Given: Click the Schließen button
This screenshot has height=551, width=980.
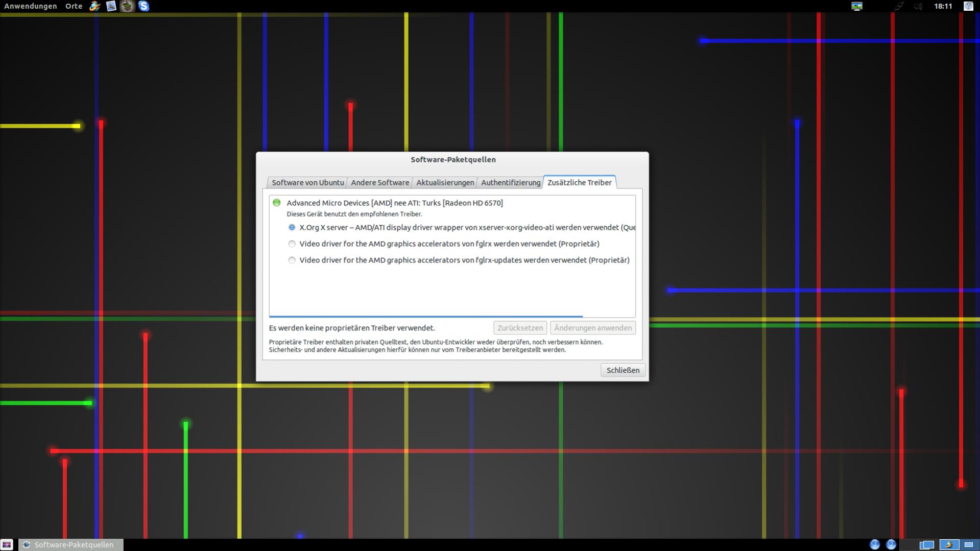Looking at the screenshot, I should click(623, 370).
